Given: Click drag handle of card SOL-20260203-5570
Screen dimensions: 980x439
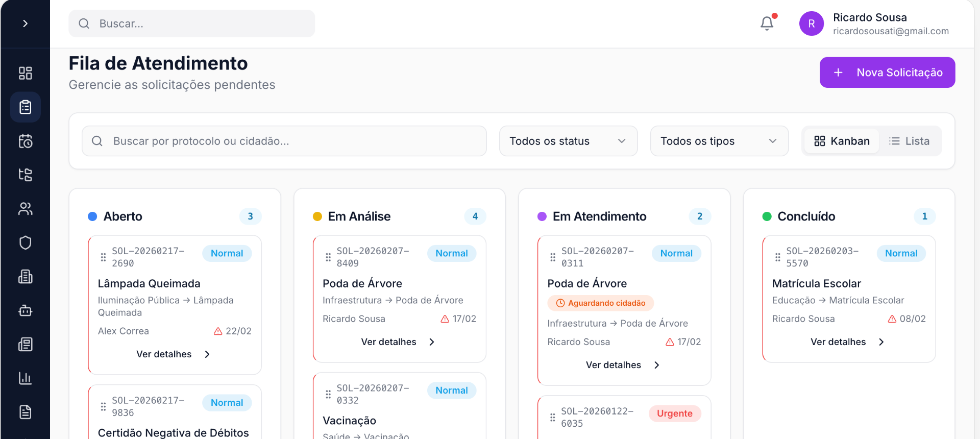Looking at the screenshot, I should 778,257.
